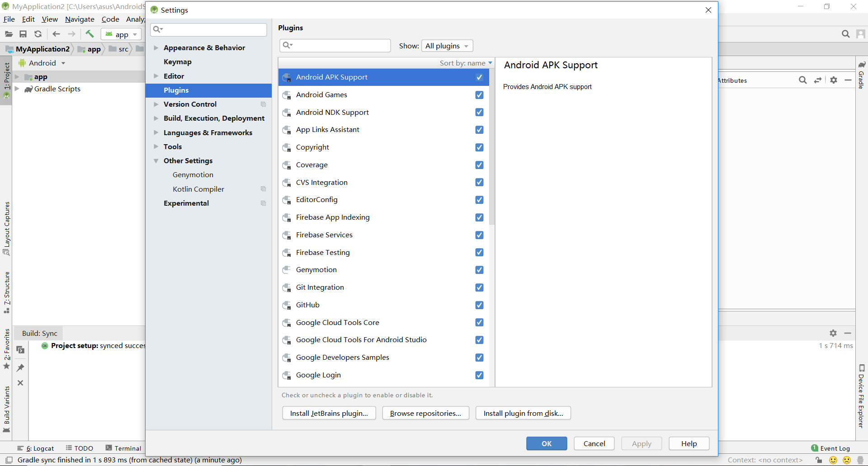The width and height of the screenshot is (868, 466).
Task: Uncheck the Genymotion plugin checkbox
Action: pyautogui.click(x=479, y=270)
